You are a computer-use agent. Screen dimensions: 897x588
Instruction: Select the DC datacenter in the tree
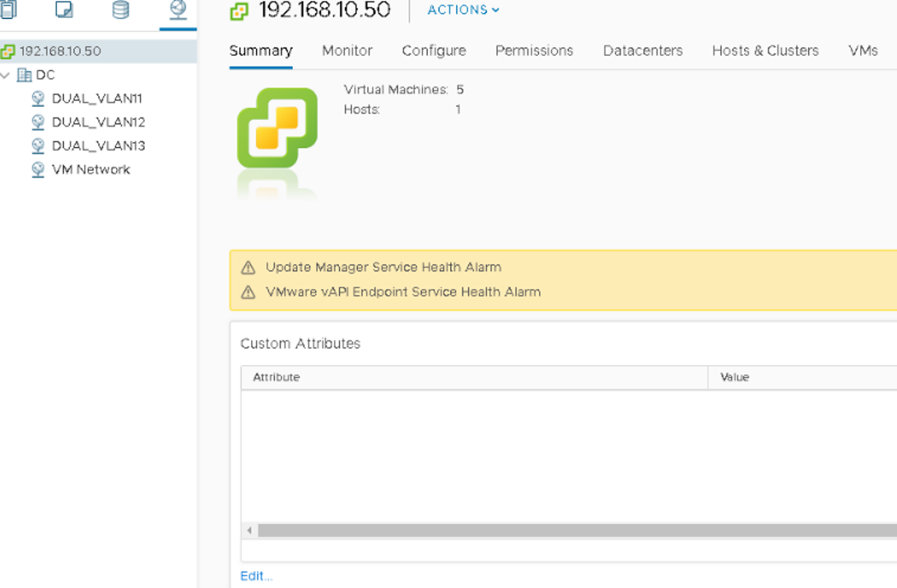(45, 75)
